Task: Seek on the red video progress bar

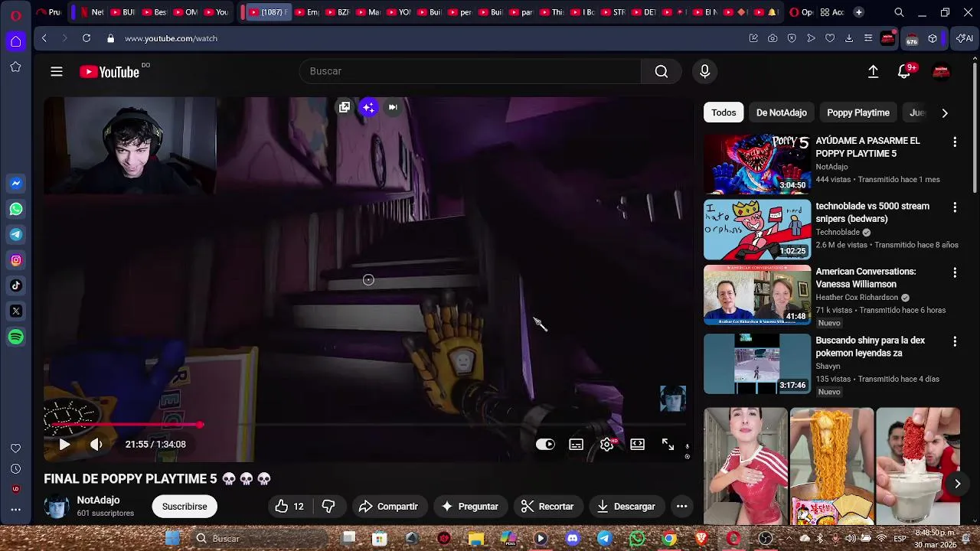Action: click(368, 424)
